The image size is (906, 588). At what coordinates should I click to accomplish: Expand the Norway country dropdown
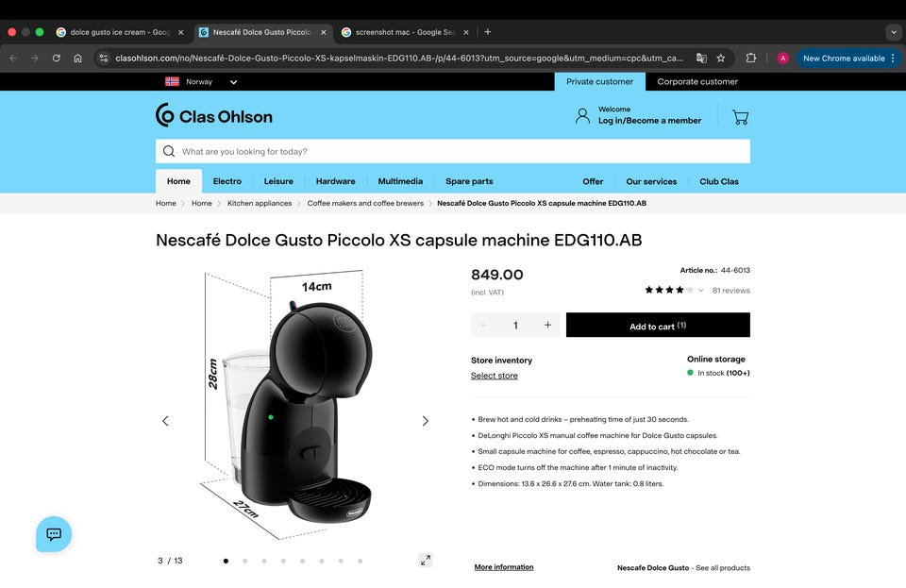click(233, 82)
